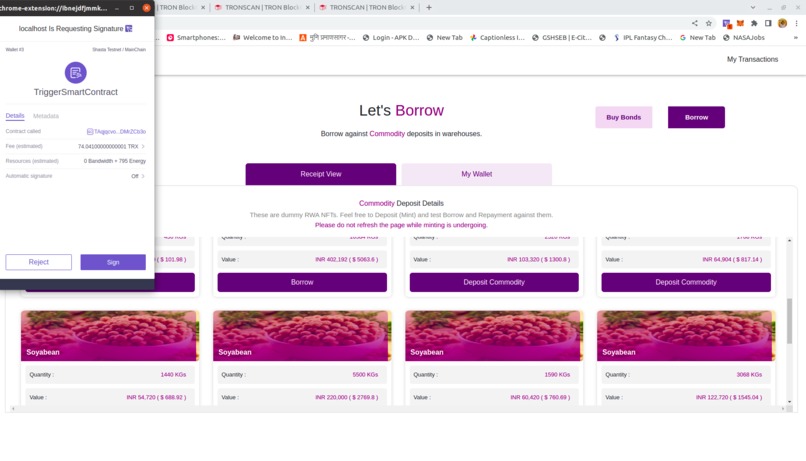Click the vertical scrollbar thumb in card list
Image resolution: width=806 pixels, height=461 pixels.
[790, 321]
